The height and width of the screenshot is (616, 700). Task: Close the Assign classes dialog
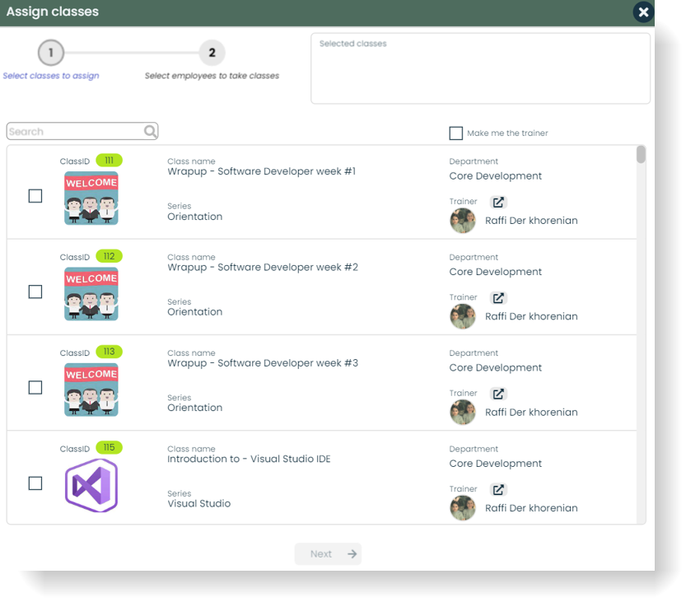click(x=643, y=12)
